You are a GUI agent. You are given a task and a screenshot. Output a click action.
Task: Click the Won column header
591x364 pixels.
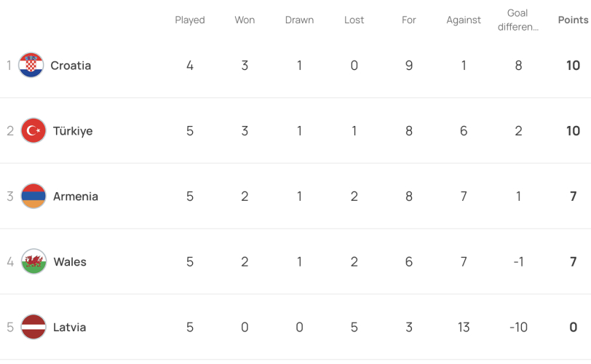[x=245, y=20]
